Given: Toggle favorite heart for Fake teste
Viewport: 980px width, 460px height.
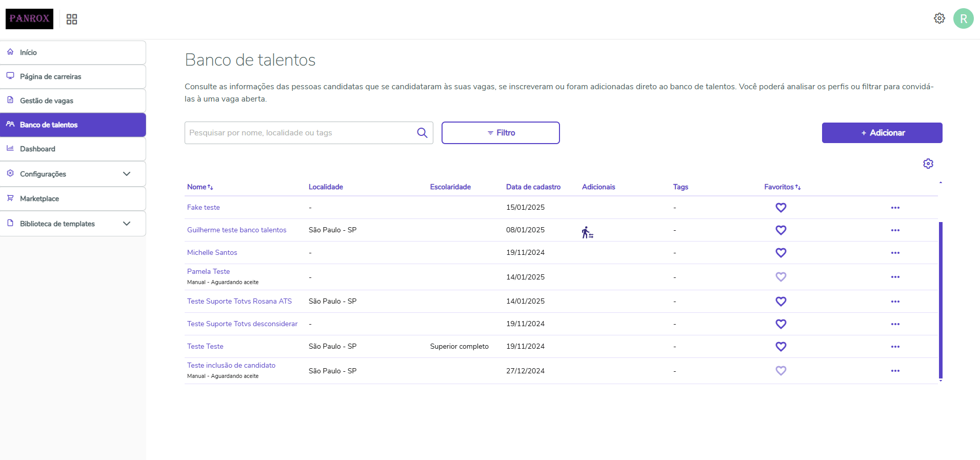Looking at the screenshot, I should (781, 208).
